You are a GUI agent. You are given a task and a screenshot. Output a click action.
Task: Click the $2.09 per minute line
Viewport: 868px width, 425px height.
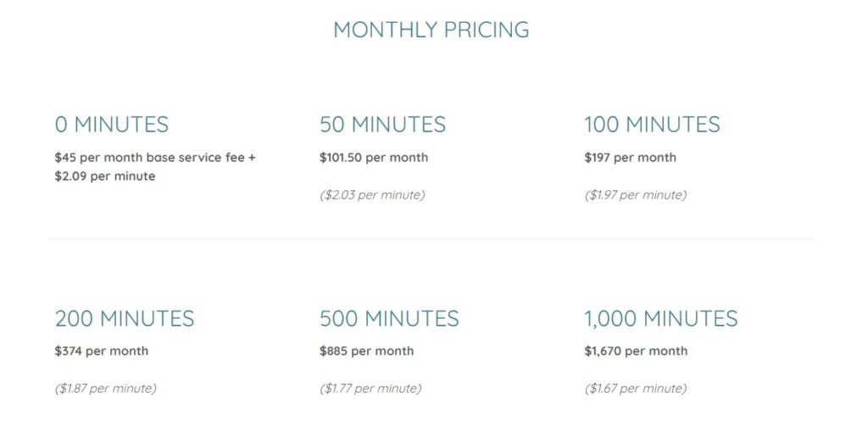(x=104, y=176)
